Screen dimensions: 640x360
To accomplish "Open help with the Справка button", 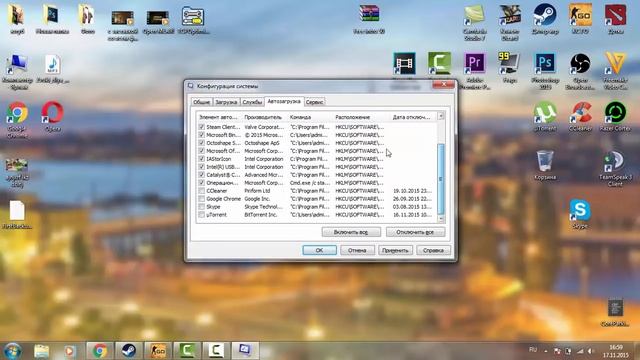I will [x=433, y=250].
